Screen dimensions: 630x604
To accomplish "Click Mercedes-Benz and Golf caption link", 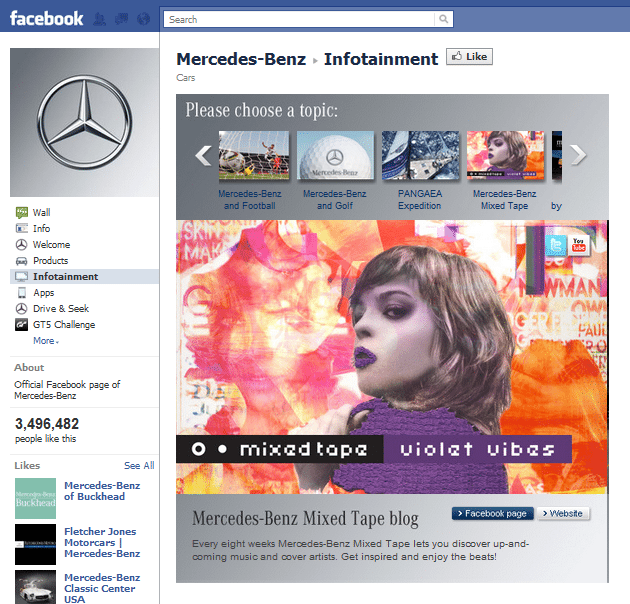I will pyautogui.click(x=335, y=200).
